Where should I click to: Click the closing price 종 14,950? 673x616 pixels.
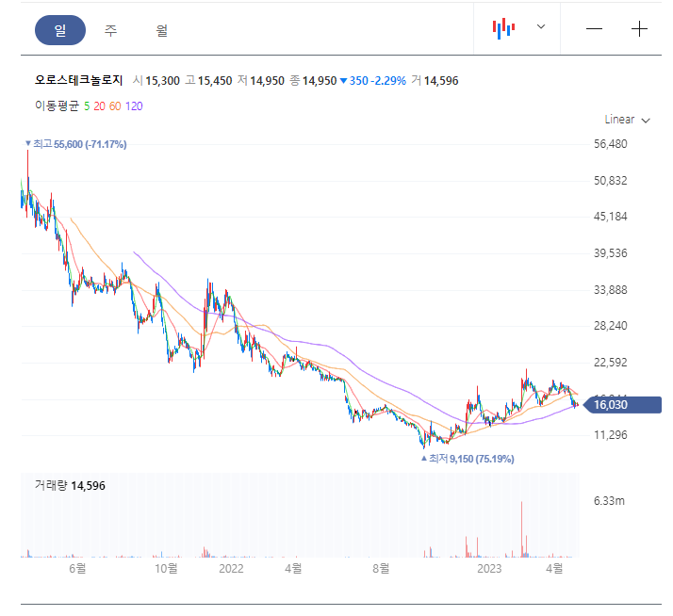[313, 81]
